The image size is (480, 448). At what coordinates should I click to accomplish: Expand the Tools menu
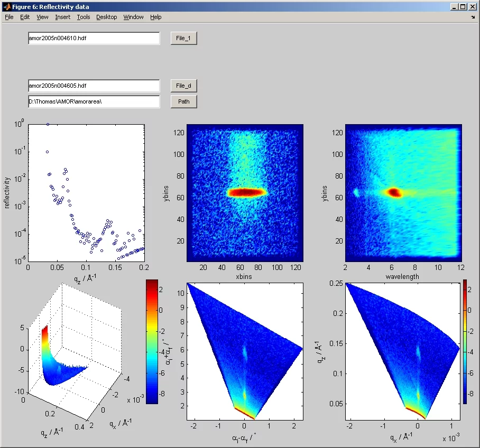tap(84, 17)
